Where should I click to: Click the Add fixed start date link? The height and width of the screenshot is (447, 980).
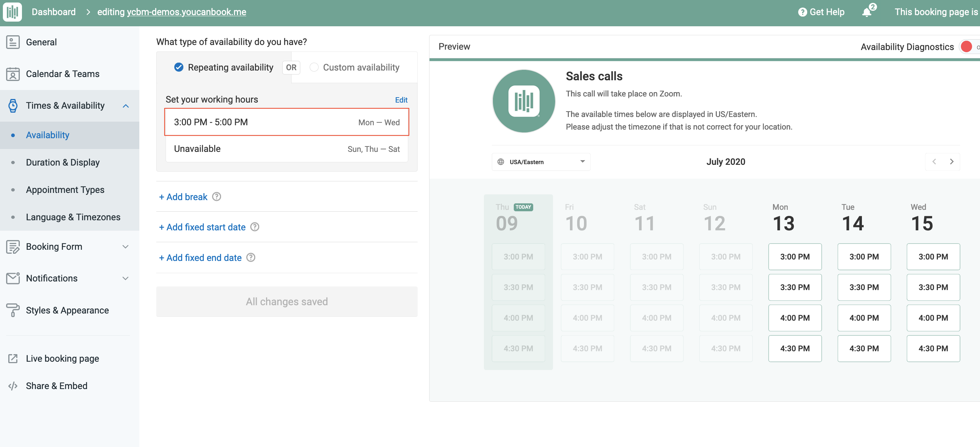tap(202, 227)
